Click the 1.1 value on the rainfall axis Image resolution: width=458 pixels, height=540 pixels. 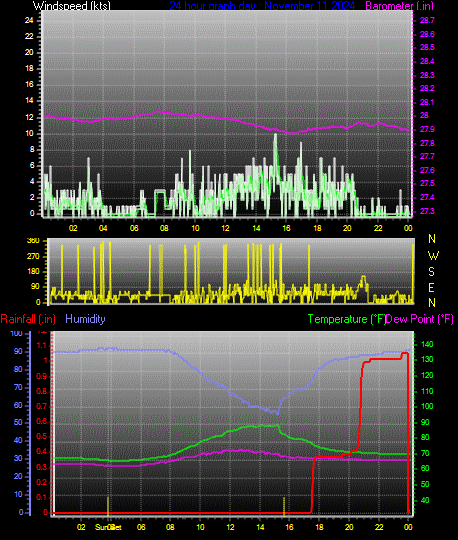[42, 346]
